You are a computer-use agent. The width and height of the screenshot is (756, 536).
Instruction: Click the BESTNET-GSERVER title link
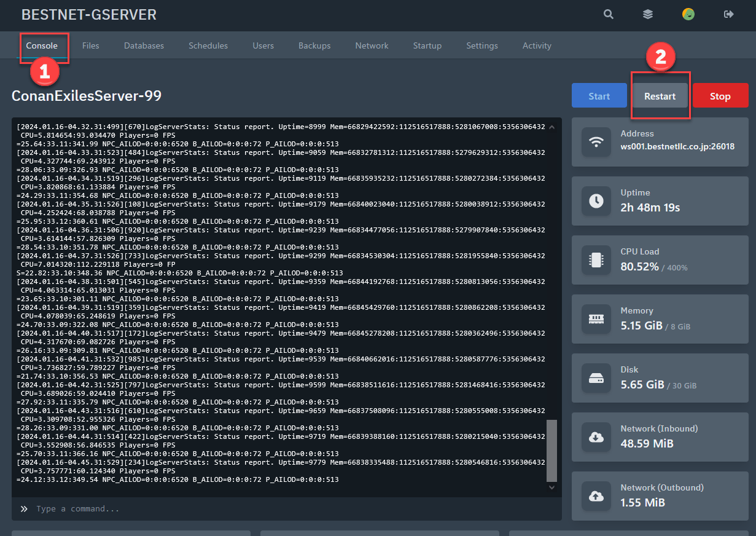[89, 14]
